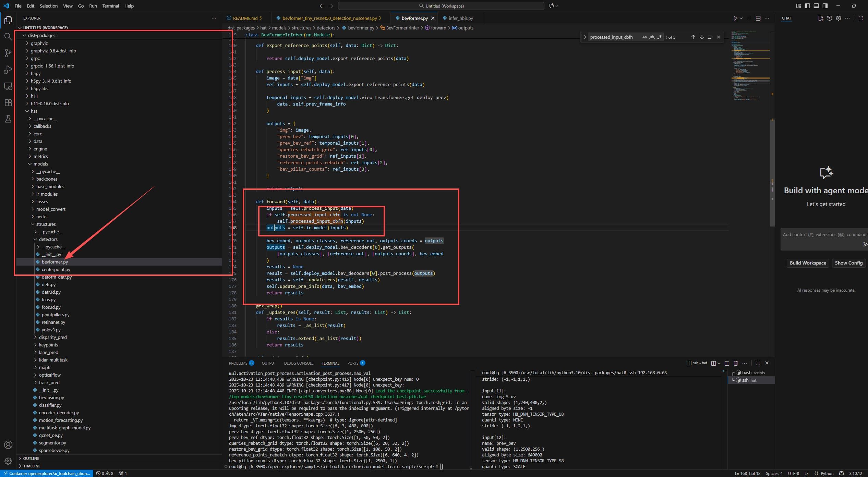Click Build Workspace button
Screen dimensions: 868x477
[808, 263]
